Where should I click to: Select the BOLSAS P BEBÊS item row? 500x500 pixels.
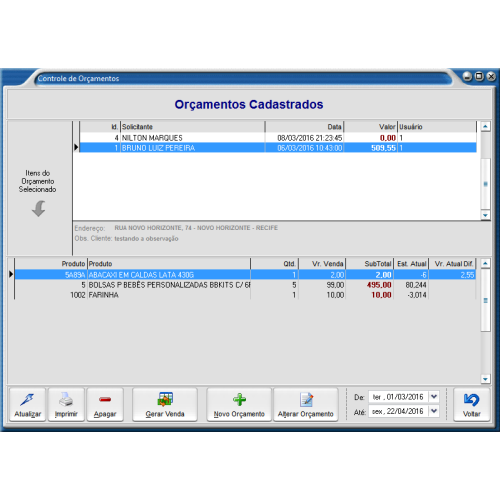(245, 285)
